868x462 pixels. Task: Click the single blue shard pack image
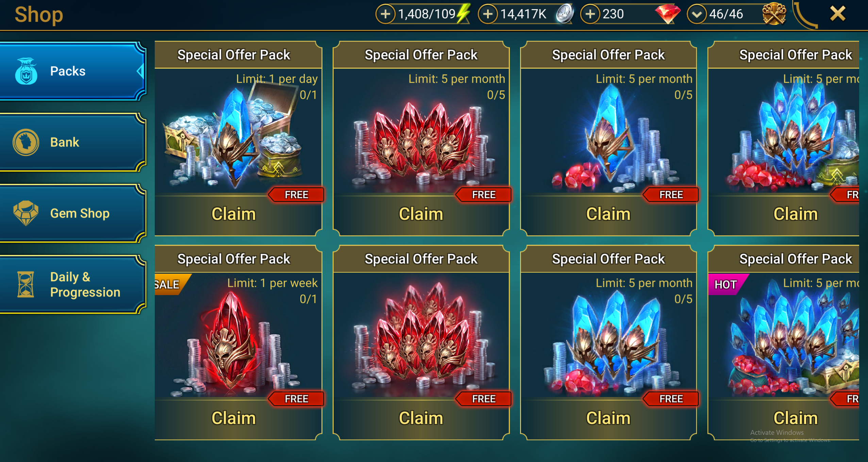(608, 136)
